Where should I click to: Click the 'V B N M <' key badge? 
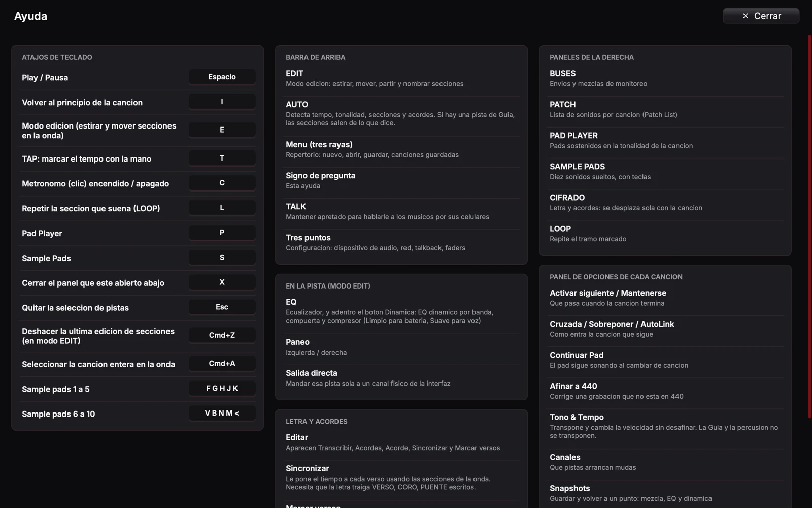[x=222, y=414]
